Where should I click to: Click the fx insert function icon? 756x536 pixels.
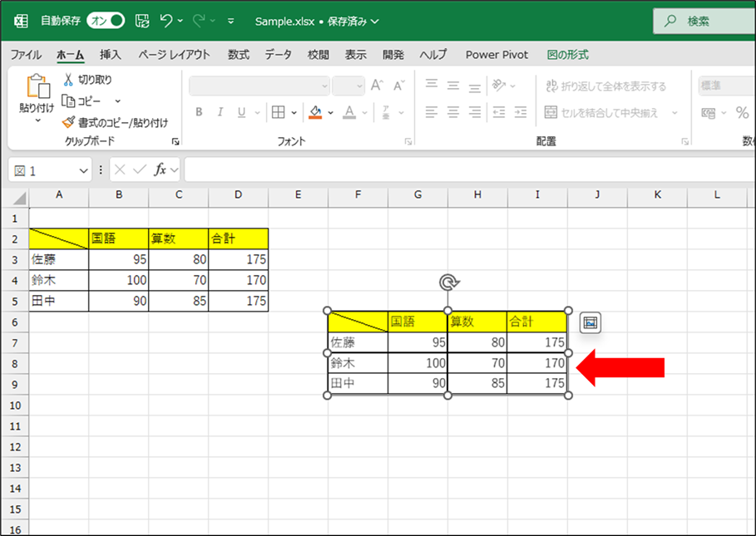160,170
